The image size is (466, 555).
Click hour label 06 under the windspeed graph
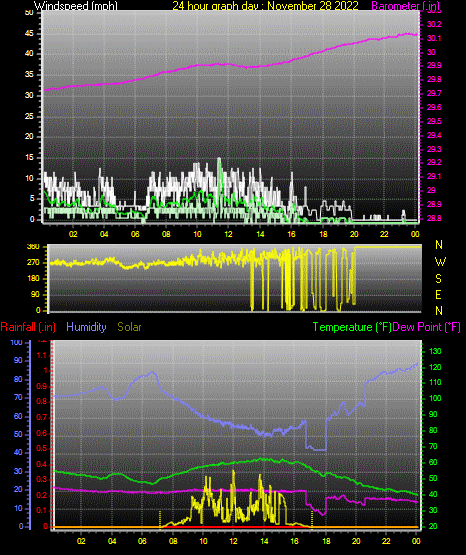135,234
